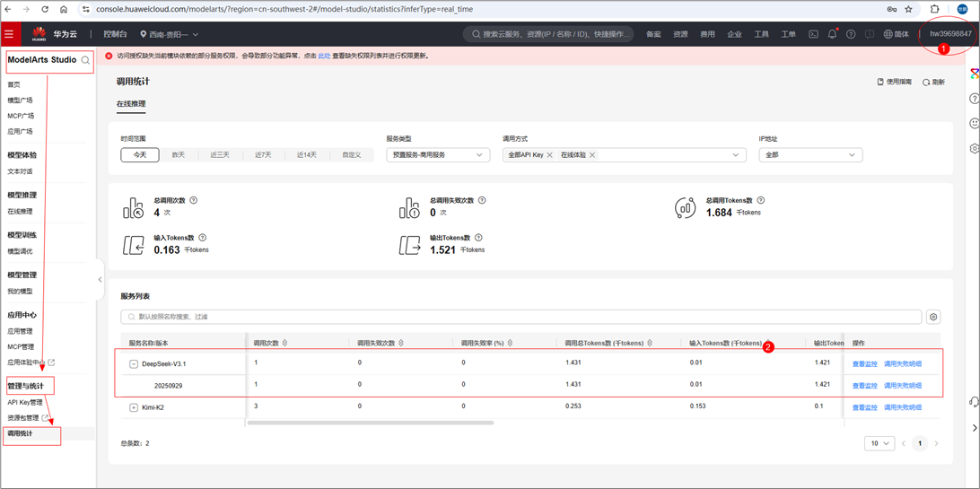Collapse the left sidebar with handle
The width and height of the screenshot is (980, 489).
(x=100, y=280)
